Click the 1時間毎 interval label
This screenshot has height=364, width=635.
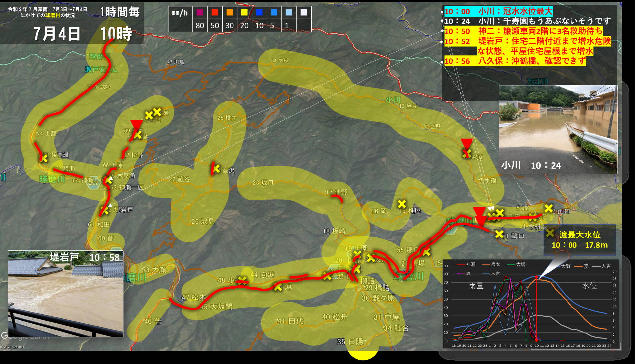[x=120, y=12]
